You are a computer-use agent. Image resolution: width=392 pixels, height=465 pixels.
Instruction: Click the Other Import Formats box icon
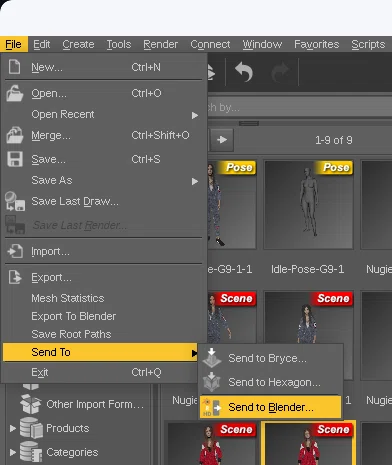(x=30, y=404)
